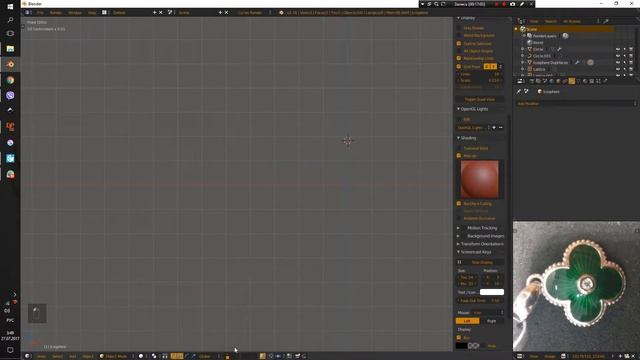Expand the Transform Orientations panel

(x=458, y=244)
